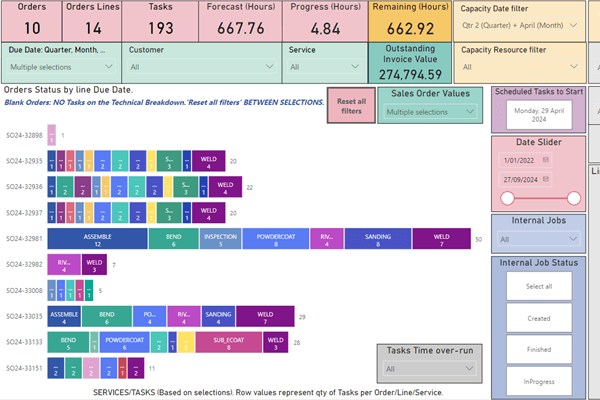Click the left handle of Date Slider
Image resolution: width=600 pixels, height=400 pixels.
click(508, 199)
